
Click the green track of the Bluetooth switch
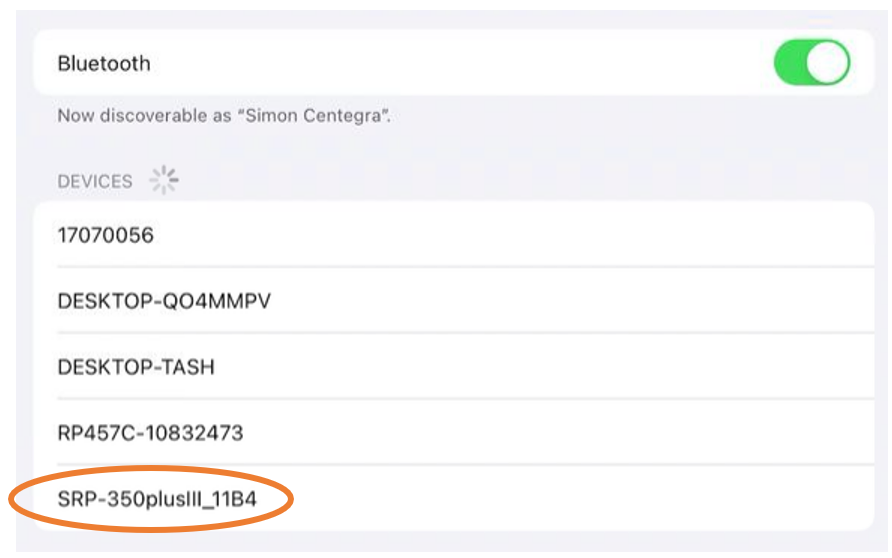coord(791,63)
